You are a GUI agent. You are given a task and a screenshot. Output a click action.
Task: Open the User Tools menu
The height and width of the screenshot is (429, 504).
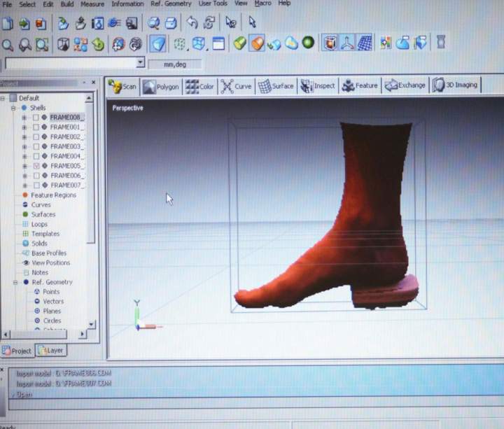[x=213, y=3]
